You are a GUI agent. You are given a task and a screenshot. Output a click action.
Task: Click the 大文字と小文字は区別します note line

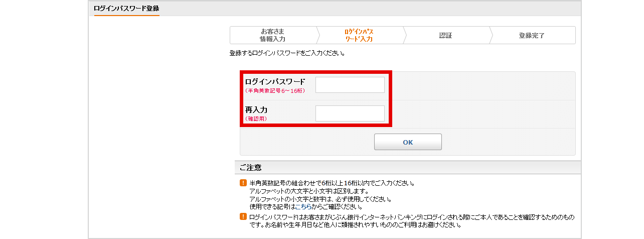click(308, 191)
